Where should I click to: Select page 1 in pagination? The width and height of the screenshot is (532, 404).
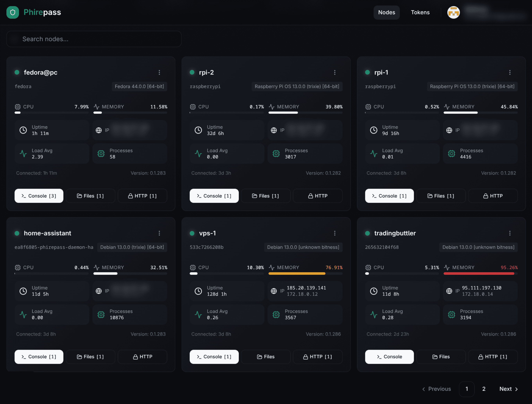coord(467,389)
